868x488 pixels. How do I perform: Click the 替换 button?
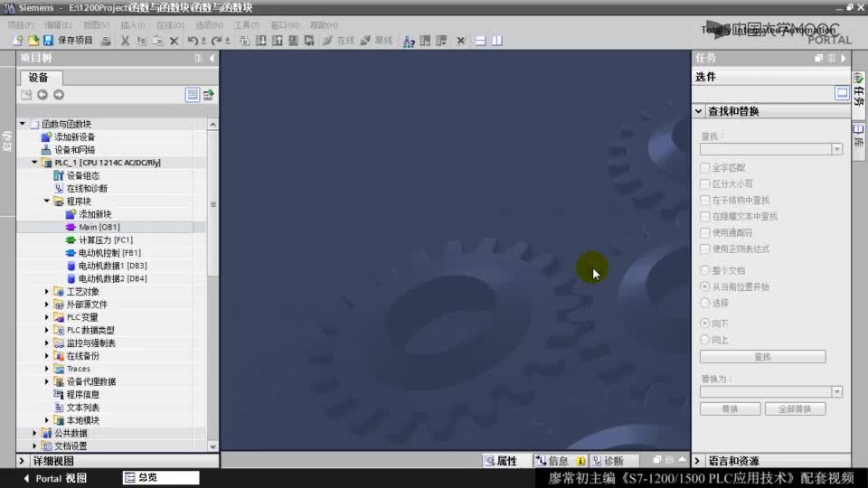[x=730, y=408]
